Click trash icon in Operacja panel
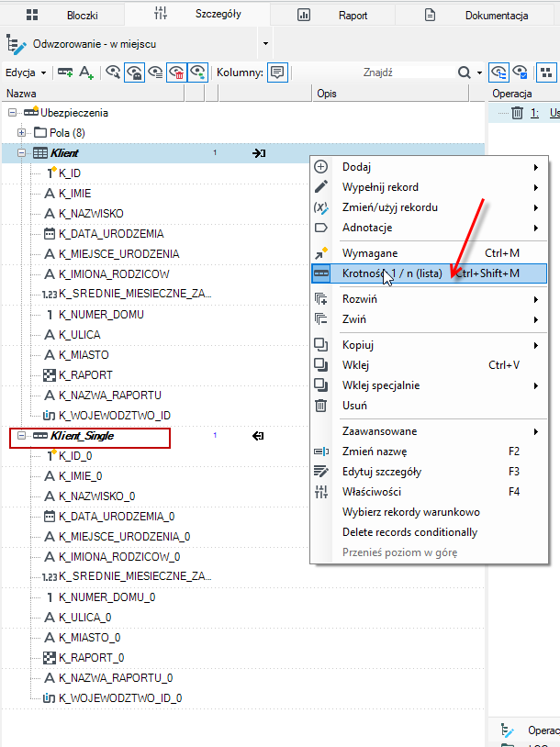 coord(517,113)
